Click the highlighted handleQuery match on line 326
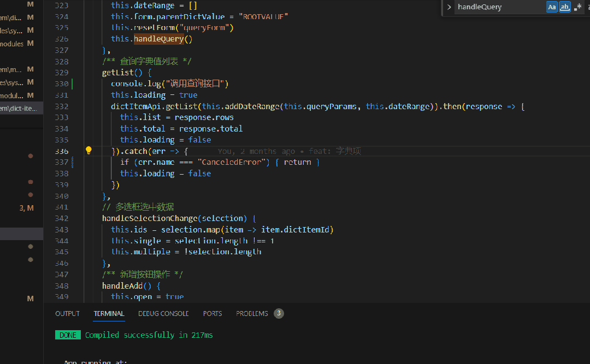The height and width of the screenshot is (364, 590). pos(158,39)
